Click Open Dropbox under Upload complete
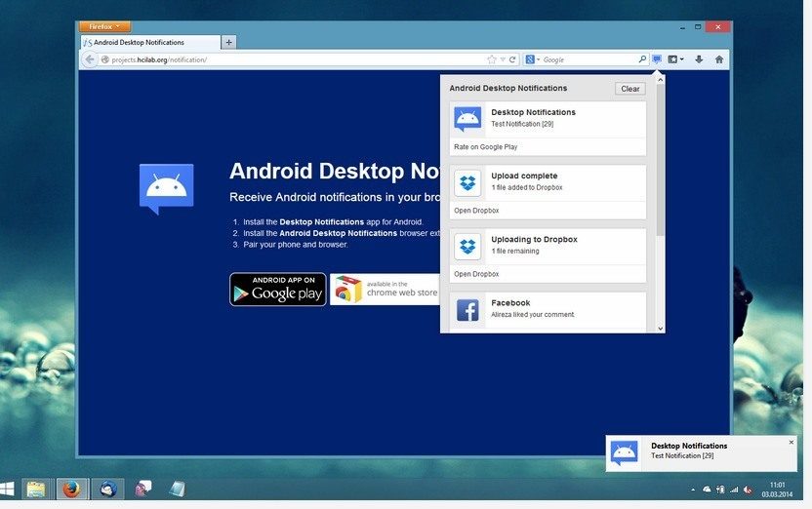This screenshot has height=509, width=812. click(x=476, y=211)
